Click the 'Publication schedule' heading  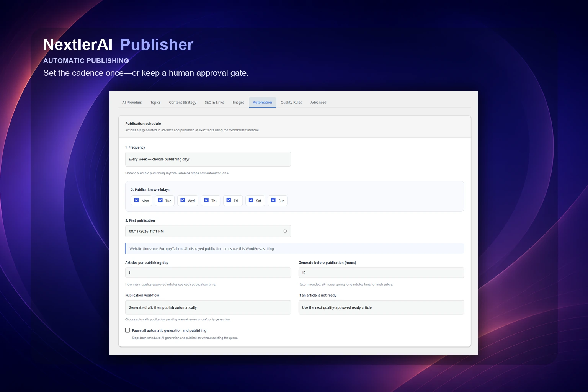point(143,124)
